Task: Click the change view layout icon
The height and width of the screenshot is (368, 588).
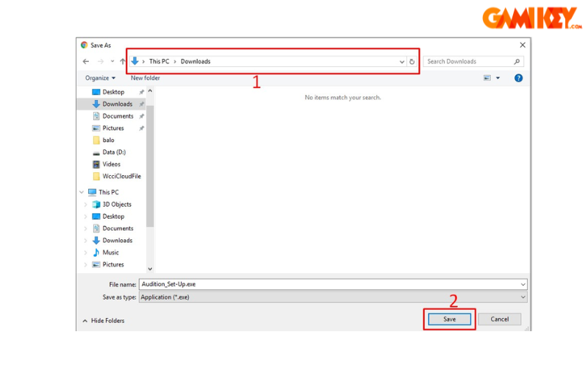Action: [x=487, y=78]
